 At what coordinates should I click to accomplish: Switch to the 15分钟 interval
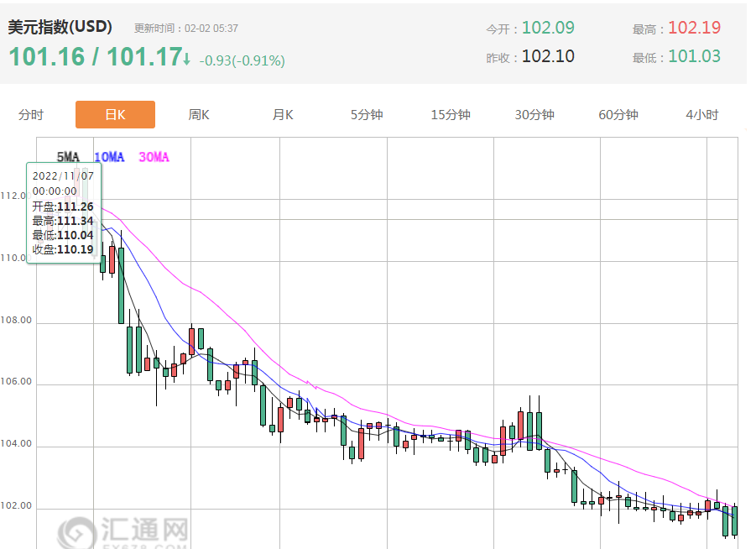[x=451, y=115]
